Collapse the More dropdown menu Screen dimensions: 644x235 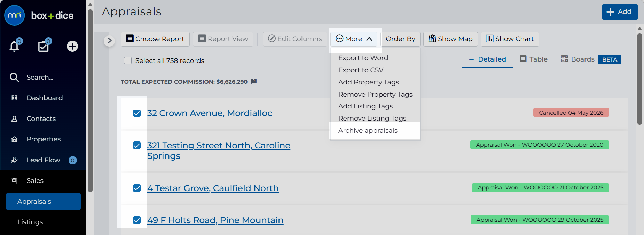(x=354, y=39)
